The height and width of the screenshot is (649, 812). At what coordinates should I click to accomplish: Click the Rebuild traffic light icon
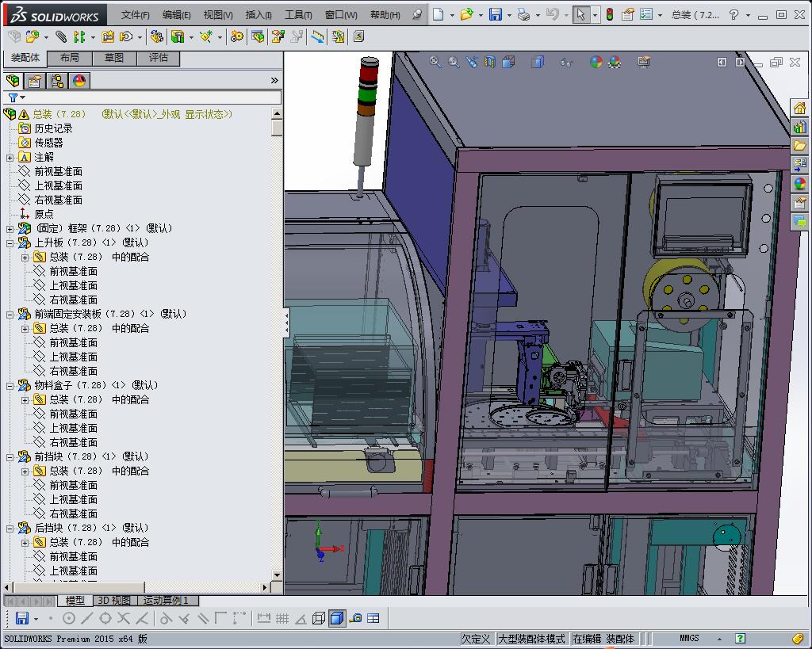(610, 14)
